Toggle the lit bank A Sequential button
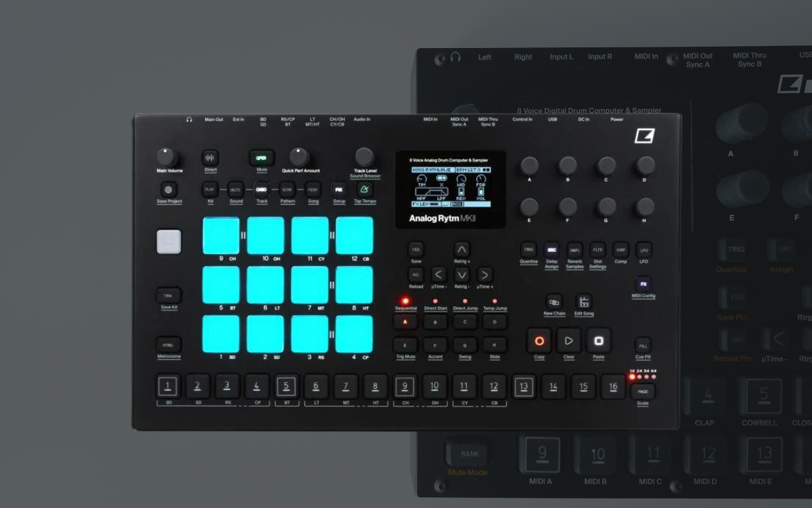Screen dimensions: 812x508 pos(405,322)
